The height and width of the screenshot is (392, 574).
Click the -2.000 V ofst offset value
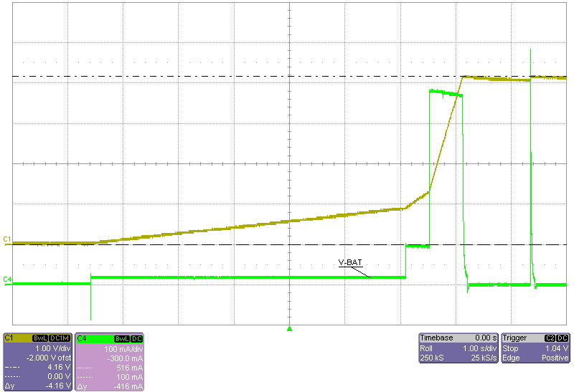48,358
